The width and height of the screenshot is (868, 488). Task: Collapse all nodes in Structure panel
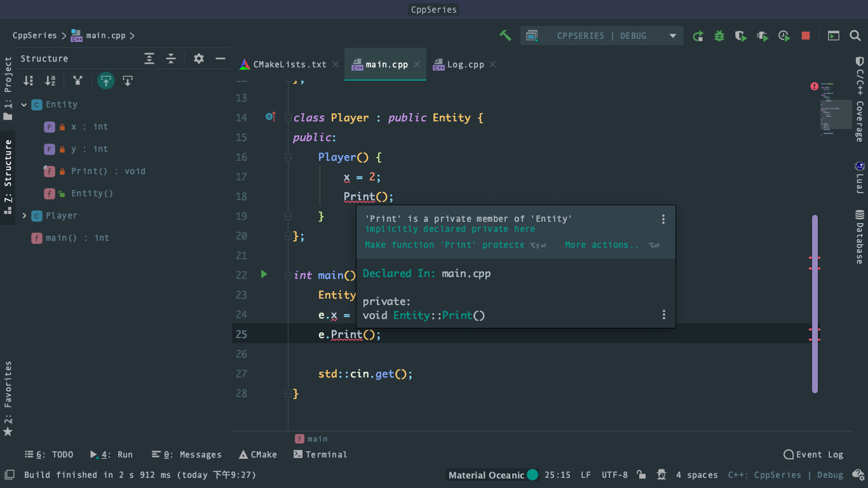(171, 58)
